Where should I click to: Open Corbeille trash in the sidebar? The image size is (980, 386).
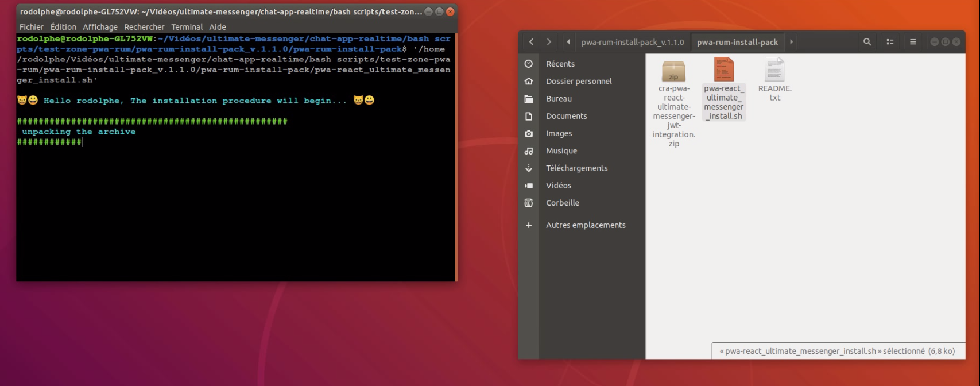(562, 203)
